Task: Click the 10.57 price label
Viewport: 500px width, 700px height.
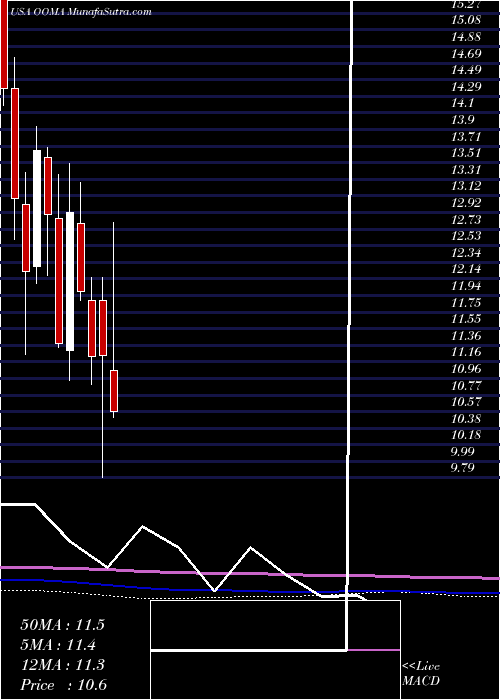Action: coord(466,402)
